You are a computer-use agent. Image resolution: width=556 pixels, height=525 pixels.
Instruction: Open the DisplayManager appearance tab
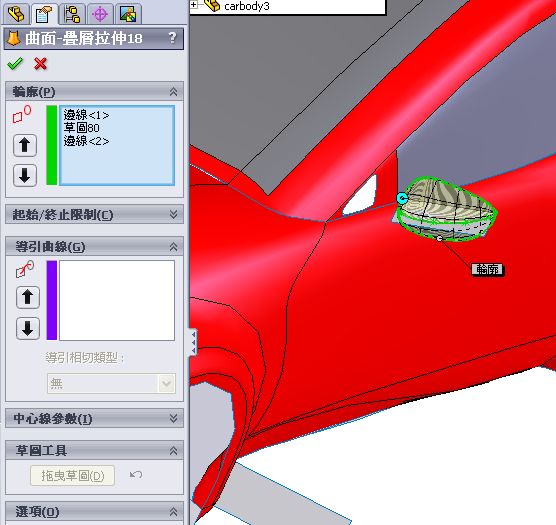[128, 13]
